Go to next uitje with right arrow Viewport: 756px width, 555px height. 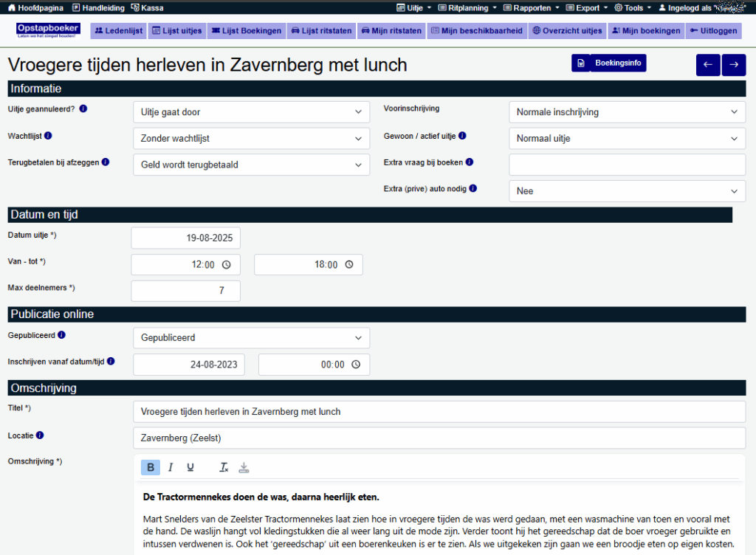[734, 65]
